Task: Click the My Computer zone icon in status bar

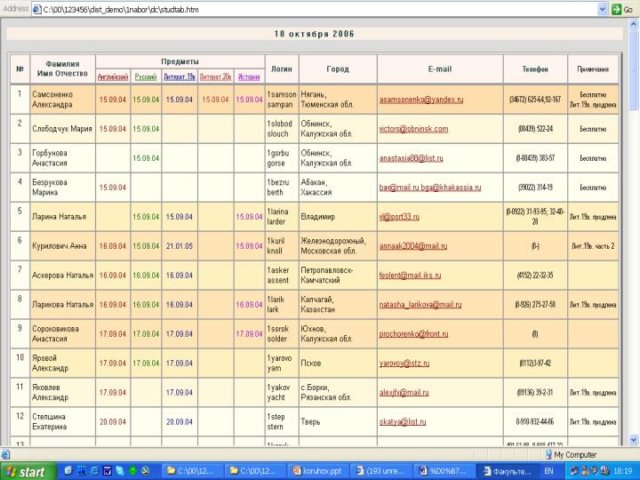Action: click(550, 455)
